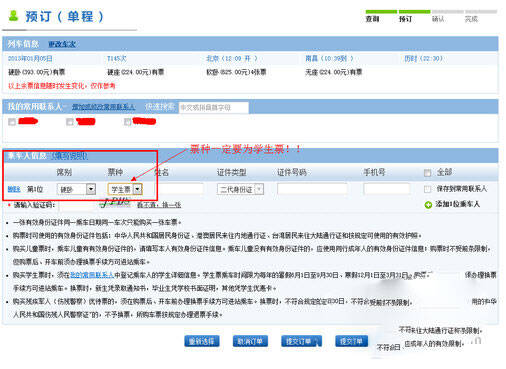Focus the 快速搜索 contact search field
The height and width of the screenshot is (369, 506).
(x=214, y=108)
